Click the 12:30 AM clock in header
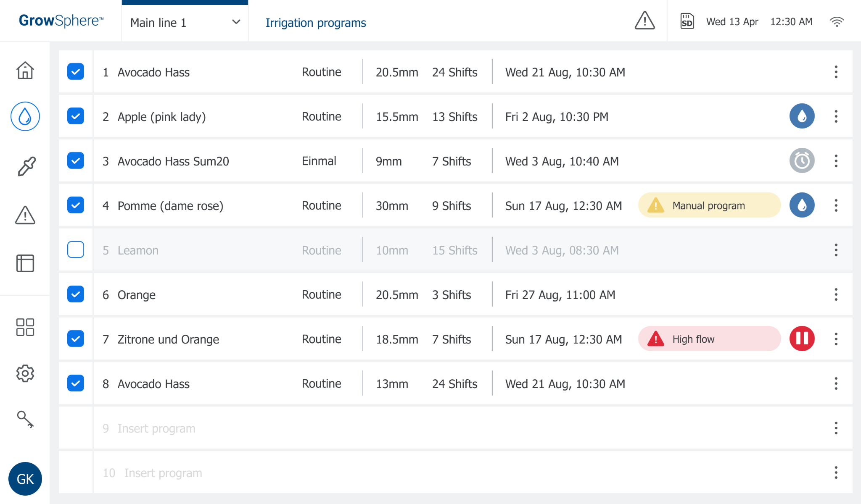 point(791,22)
